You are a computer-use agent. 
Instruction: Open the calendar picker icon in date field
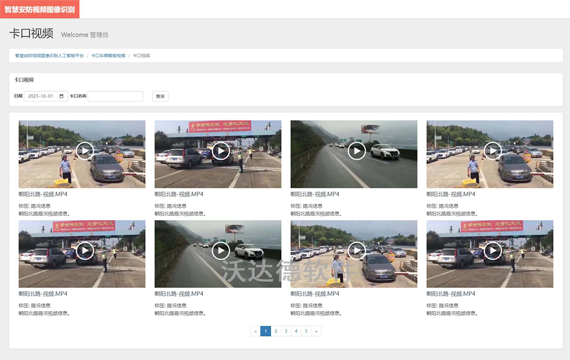click(61, 96)
